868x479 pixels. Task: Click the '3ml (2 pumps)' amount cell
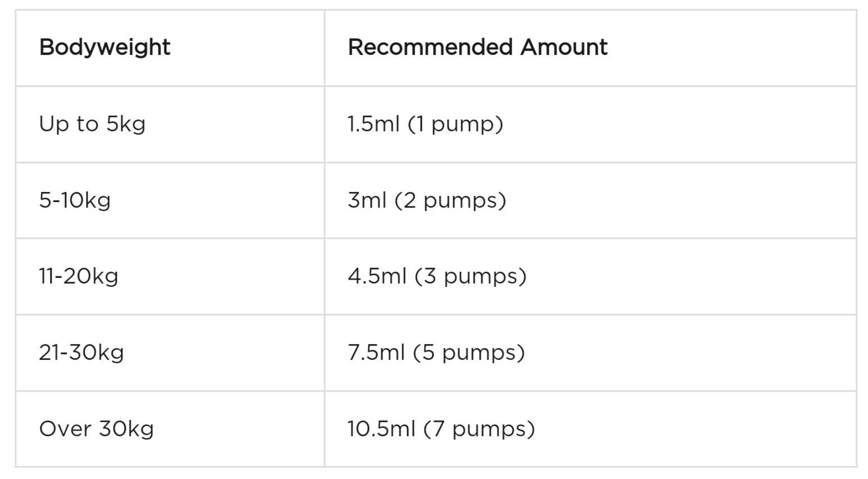426,200
